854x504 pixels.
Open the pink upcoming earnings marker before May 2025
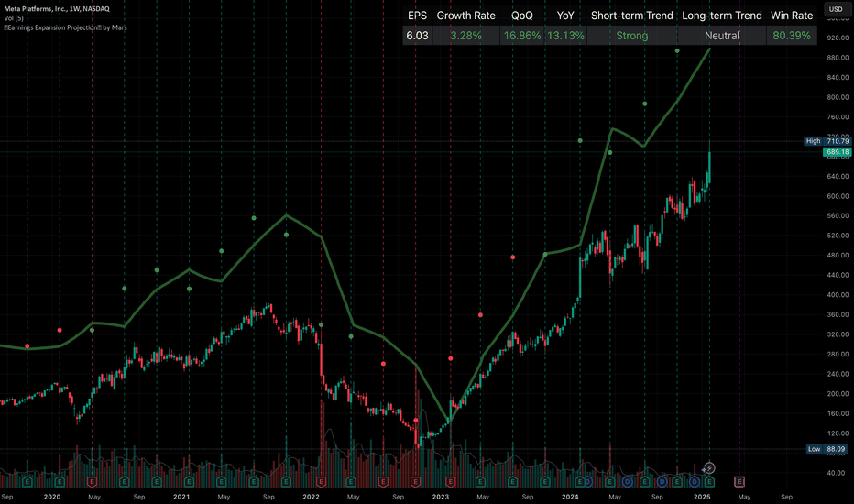739,482
